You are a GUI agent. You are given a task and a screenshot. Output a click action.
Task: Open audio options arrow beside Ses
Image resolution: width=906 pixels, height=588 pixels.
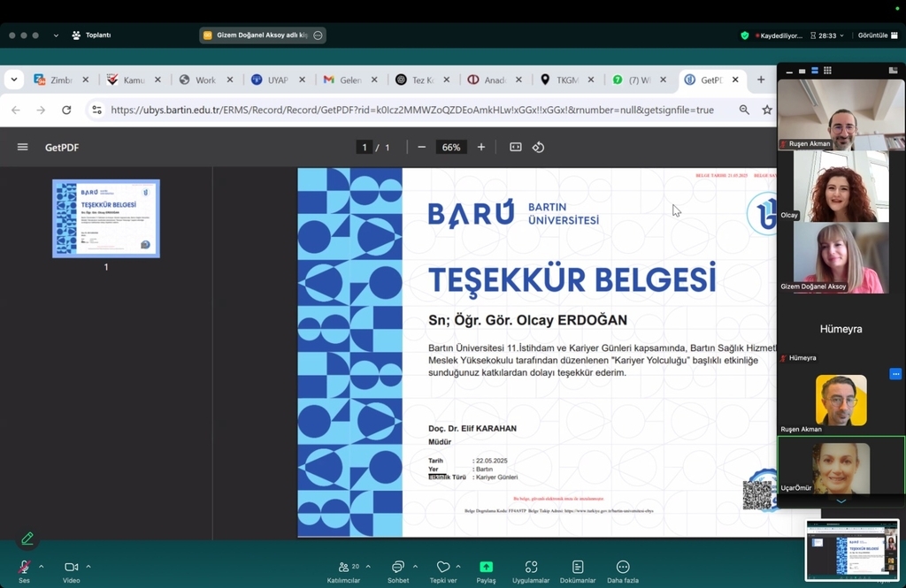click(41, 567)
